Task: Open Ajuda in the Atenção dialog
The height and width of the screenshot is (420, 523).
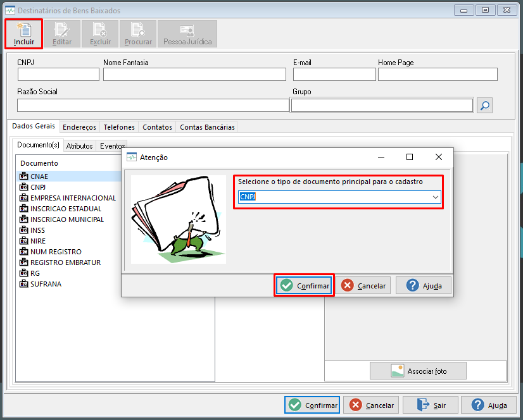Action: coord(424,285)
